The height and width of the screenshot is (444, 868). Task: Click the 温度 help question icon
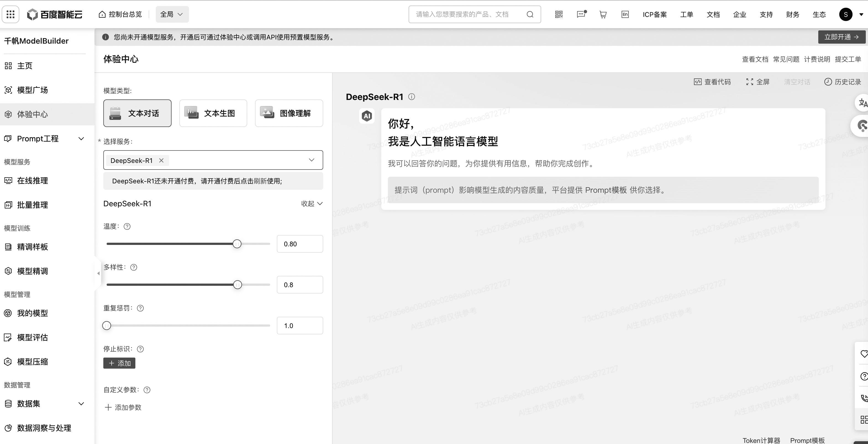coord(127,226)
